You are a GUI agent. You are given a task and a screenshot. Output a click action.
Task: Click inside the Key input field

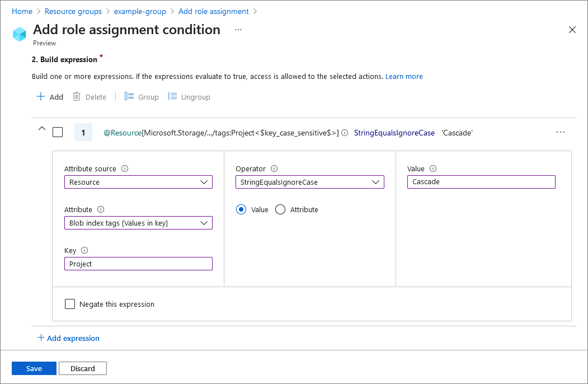[138, 263]
